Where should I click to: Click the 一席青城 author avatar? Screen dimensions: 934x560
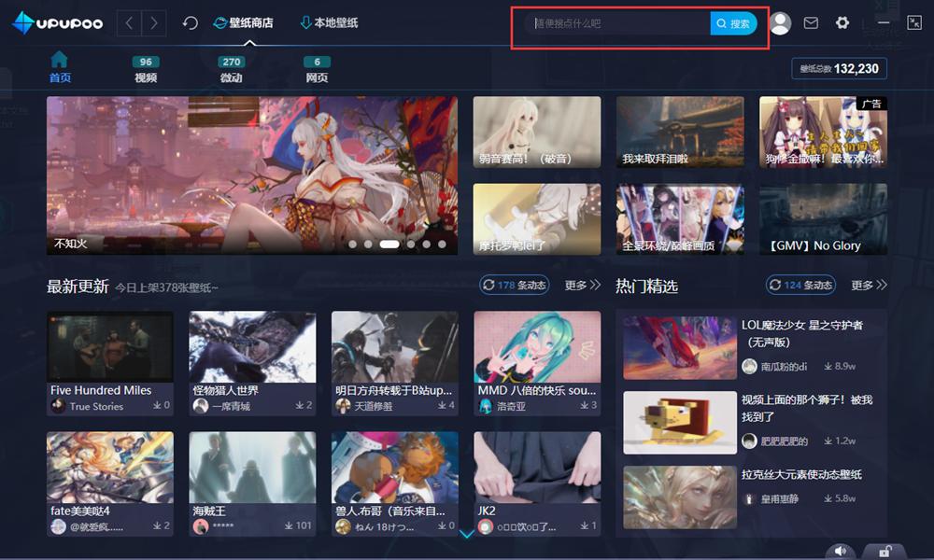click(x=201, y=406)
